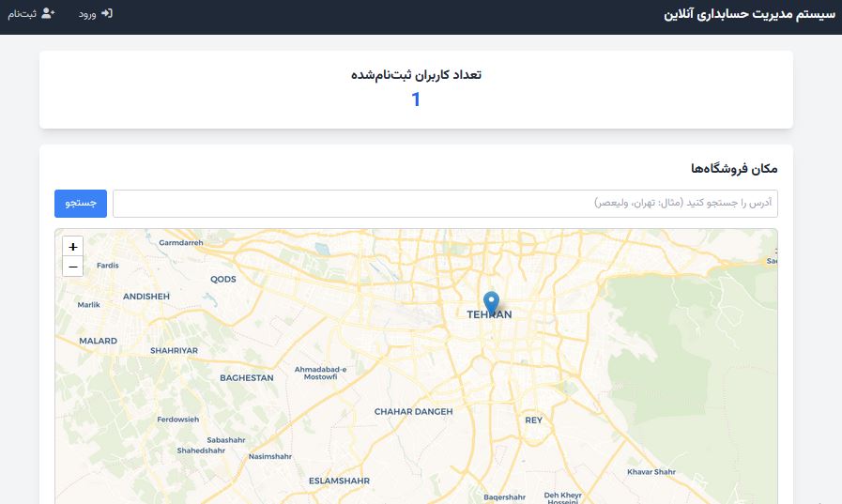Click the add-user icon beside ثبت‌نام
This screenshot has width=842, height=504.
(x=48, y=13)
